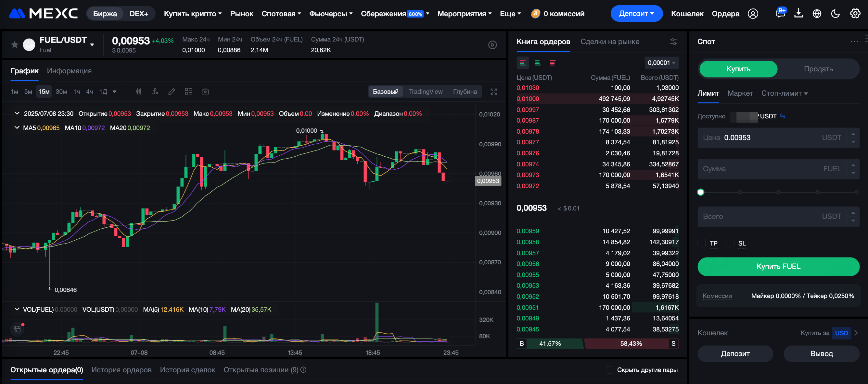The height and width of the screenshot is (384, 868).
Task: Click the 'Вывод' wallet button
Action: 821,354
